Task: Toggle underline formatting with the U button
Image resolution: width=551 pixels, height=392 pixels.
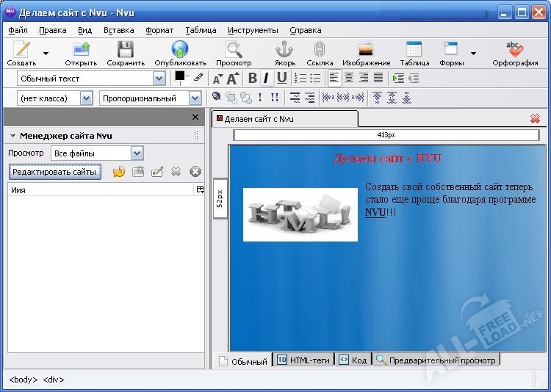Action: click(281, 79)
